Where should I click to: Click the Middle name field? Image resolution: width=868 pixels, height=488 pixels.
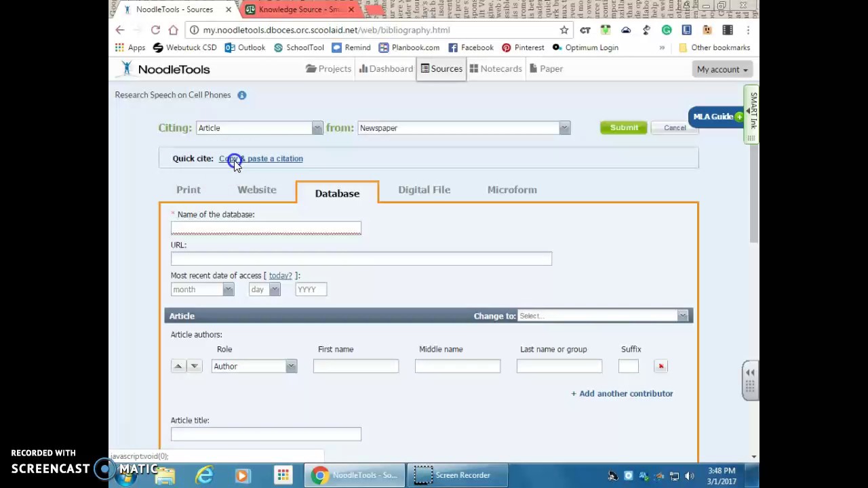(x=458, y=366)
